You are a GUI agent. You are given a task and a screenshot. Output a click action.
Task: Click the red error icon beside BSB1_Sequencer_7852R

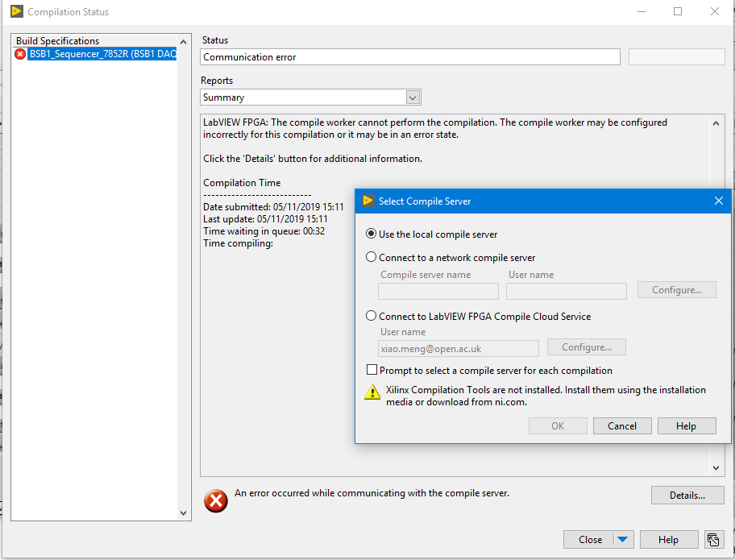[x=20, y=54]
